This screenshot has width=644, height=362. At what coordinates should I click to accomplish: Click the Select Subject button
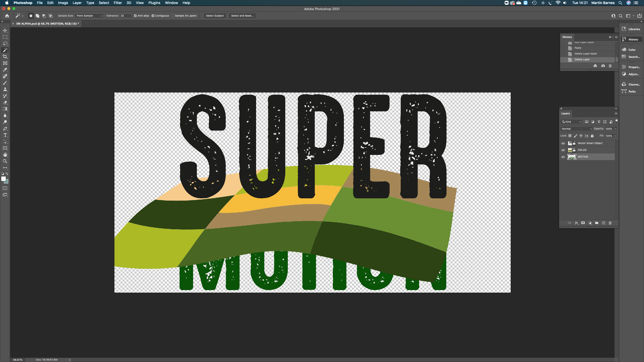point(215,16)
